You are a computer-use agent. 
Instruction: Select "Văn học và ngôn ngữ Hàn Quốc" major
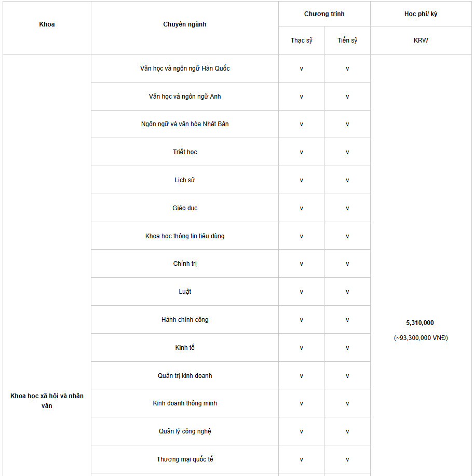tap(185, 69)
